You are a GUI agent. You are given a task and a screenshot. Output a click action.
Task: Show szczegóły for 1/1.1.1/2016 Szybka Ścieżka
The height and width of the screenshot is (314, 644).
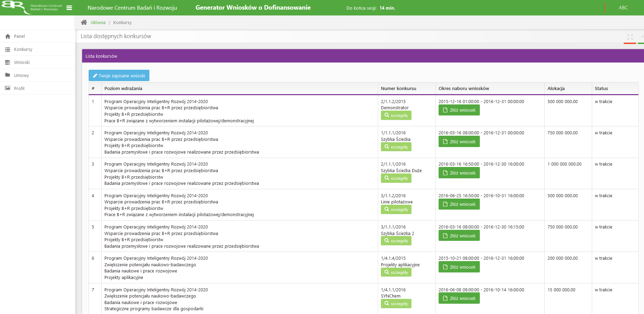396,147
